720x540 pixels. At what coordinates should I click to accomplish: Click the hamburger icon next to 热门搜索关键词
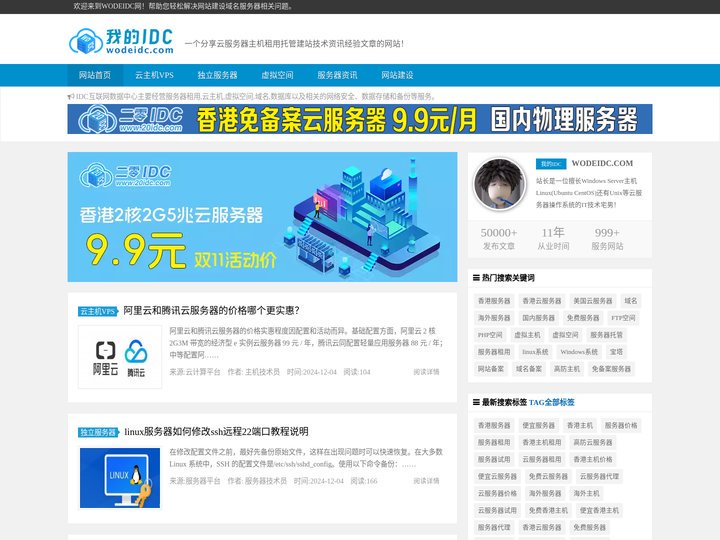pos(476,278)
